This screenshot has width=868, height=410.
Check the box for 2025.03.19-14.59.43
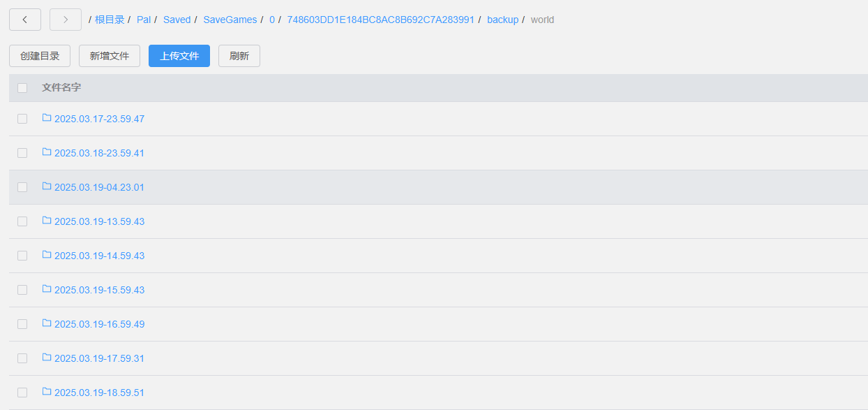[22, 256]
